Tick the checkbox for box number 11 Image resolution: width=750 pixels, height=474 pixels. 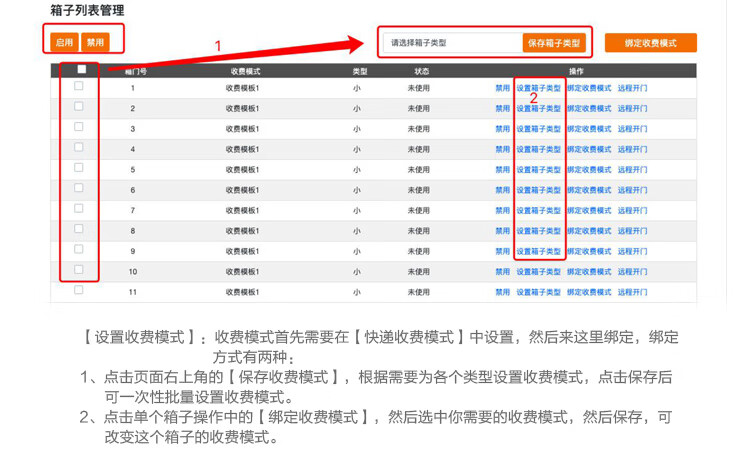tap(79, 290)
